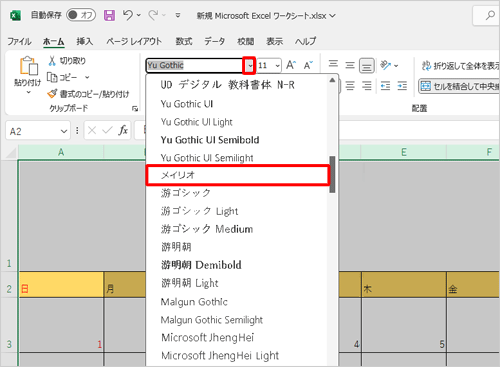Click the font list scrollbar thumb
The height and width of the screenshot is (367, 500).
[332, 174]
